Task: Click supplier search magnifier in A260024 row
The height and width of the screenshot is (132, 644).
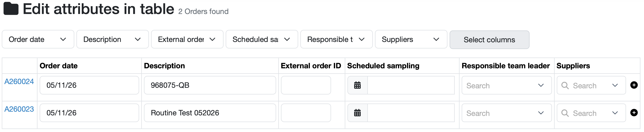Action: (565, 85)
